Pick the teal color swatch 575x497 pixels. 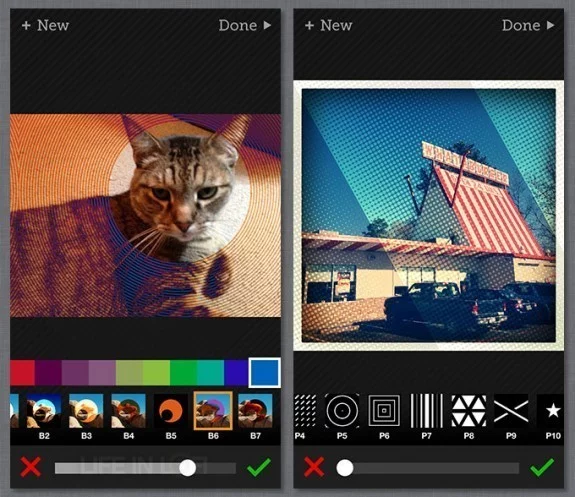[x=211, y=372]
